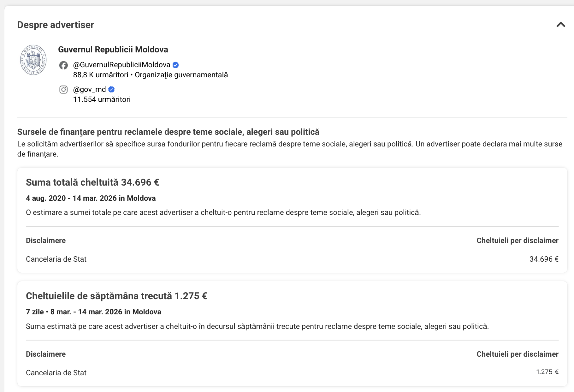Click the Suma totală cheltuită 34.696 € heading
The height and width of the screenshot is (392, 574).
click(92, 182)
